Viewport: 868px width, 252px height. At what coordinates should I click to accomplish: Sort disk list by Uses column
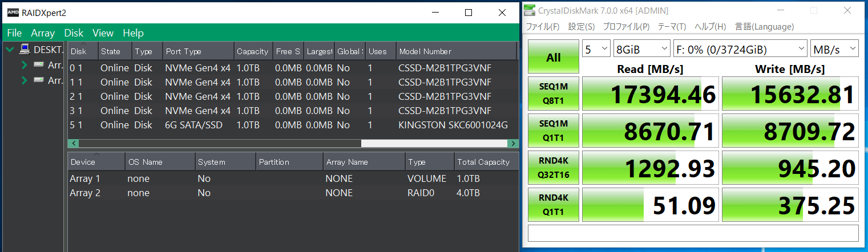pyautogui.click(x=381, y=51)
